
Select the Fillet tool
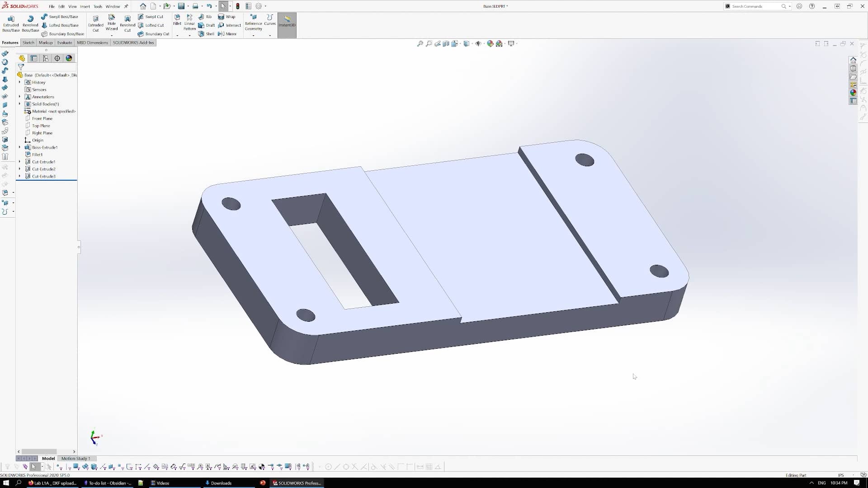coord(177,20)
